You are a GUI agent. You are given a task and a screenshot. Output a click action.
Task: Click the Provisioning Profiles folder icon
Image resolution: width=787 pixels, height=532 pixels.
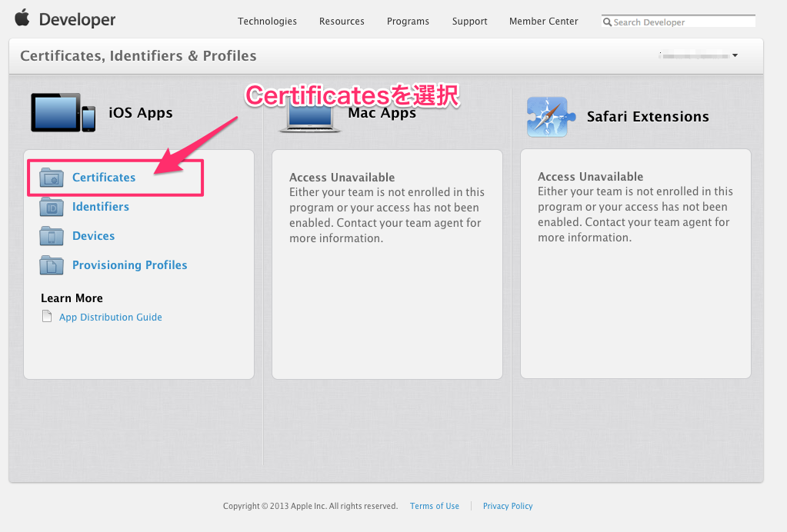[x=52, y=264]
